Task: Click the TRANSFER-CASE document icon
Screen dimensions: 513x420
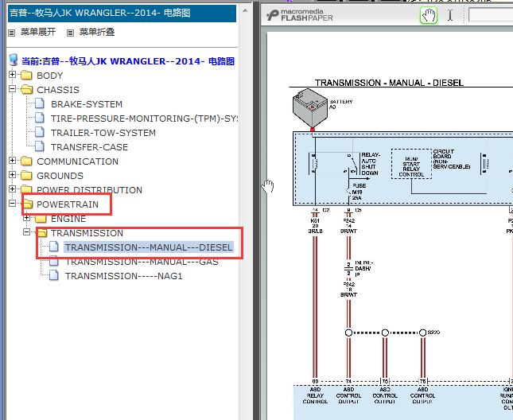Action: [x=40, y=146]
